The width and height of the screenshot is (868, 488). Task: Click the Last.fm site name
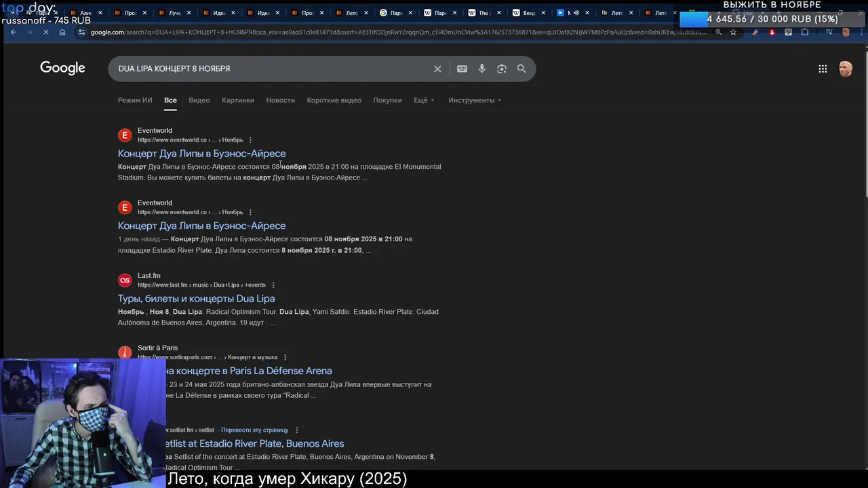149,275
